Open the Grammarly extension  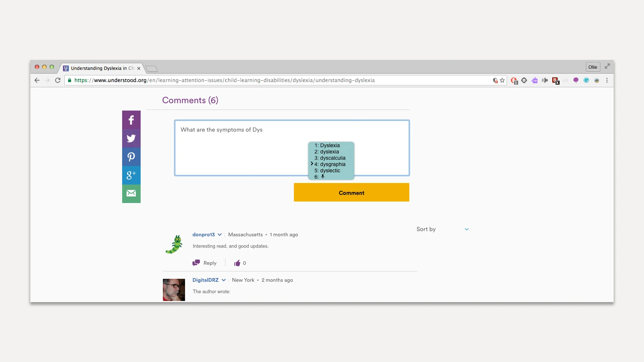586,80
